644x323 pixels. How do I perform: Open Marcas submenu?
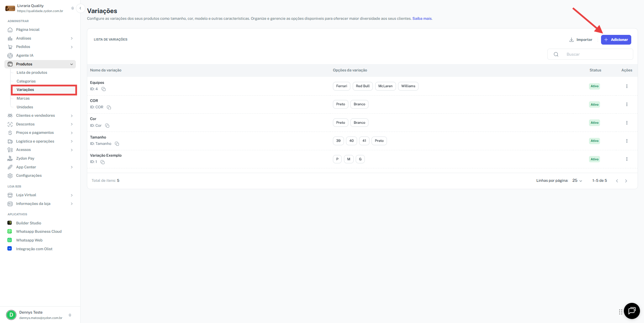click(23, 98)
